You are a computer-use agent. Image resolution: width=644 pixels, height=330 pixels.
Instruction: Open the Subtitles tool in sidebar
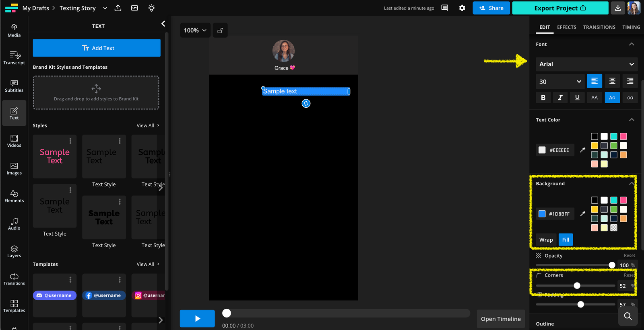[14, 86]
